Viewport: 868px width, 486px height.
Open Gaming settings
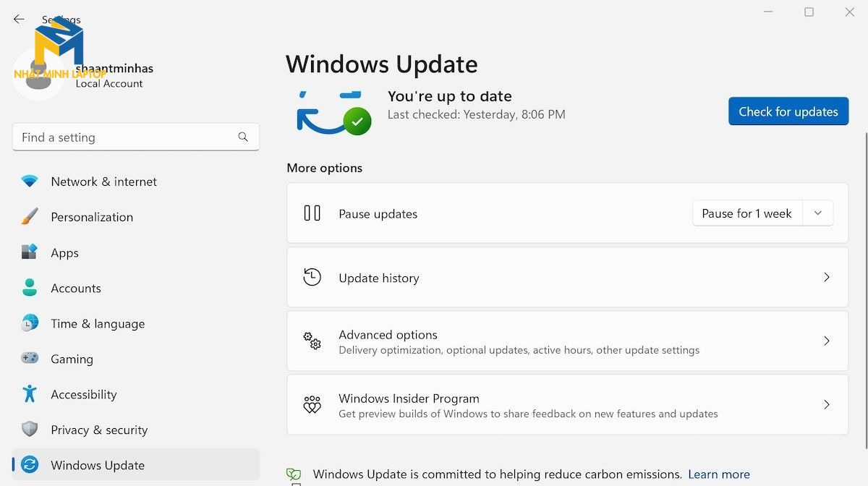point(136,359)
